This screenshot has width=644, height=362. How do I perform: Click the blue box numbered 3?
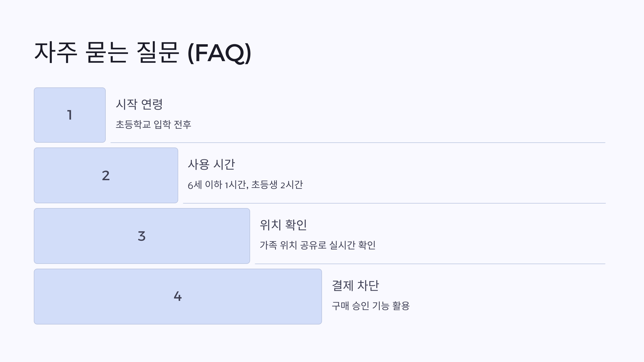tap(142, 236)
